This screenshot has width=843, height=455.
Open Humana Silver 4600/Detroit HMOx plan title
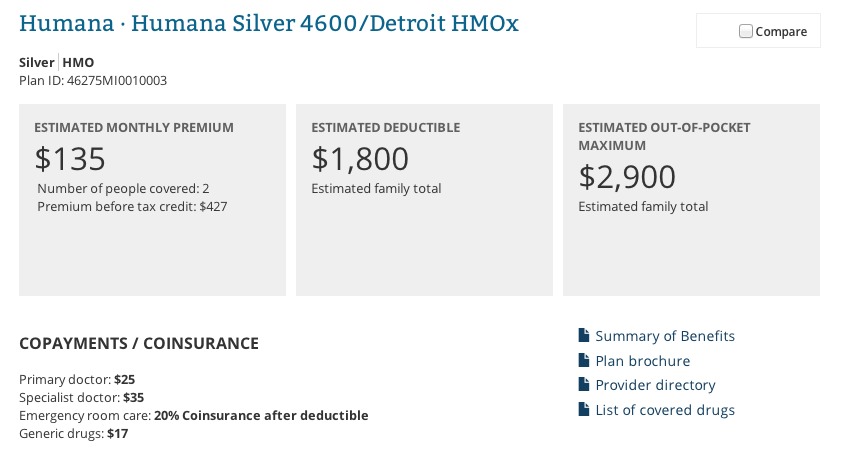tap(269, 23)
